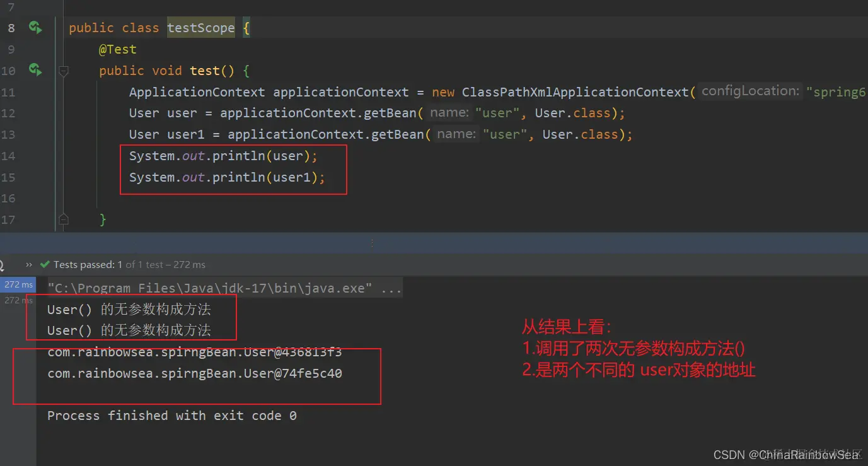Image resolution: width=868 pixels, height=466 pixels.
Task: Click line number 16 in the gutter
Action: pos(8,198)
